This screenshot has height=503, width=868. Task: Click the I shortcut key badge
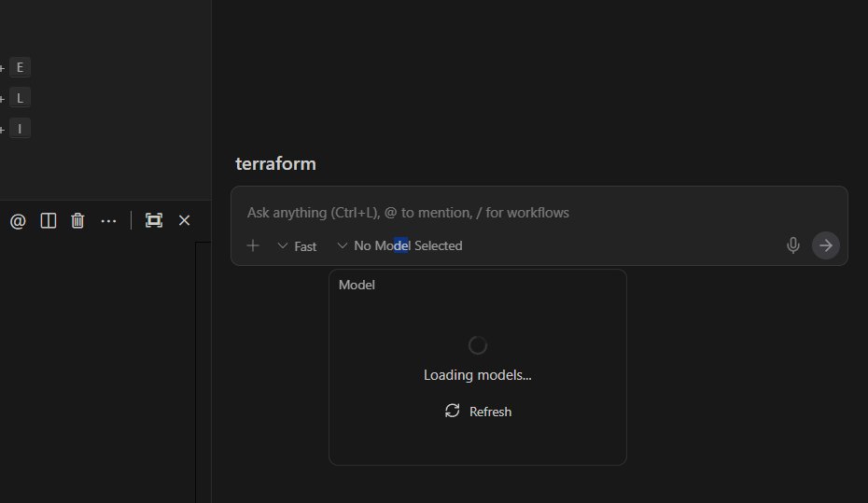point(20,129)
